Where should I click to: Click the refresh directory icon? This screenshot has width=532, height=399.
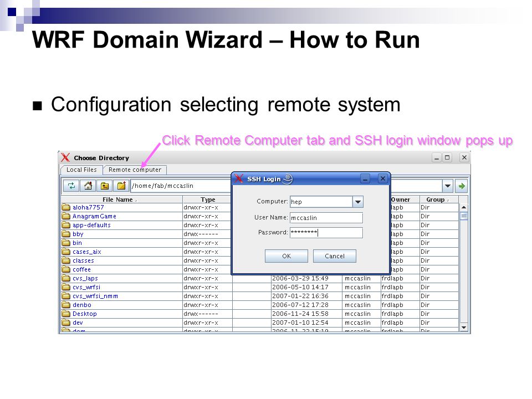point(71,186)
